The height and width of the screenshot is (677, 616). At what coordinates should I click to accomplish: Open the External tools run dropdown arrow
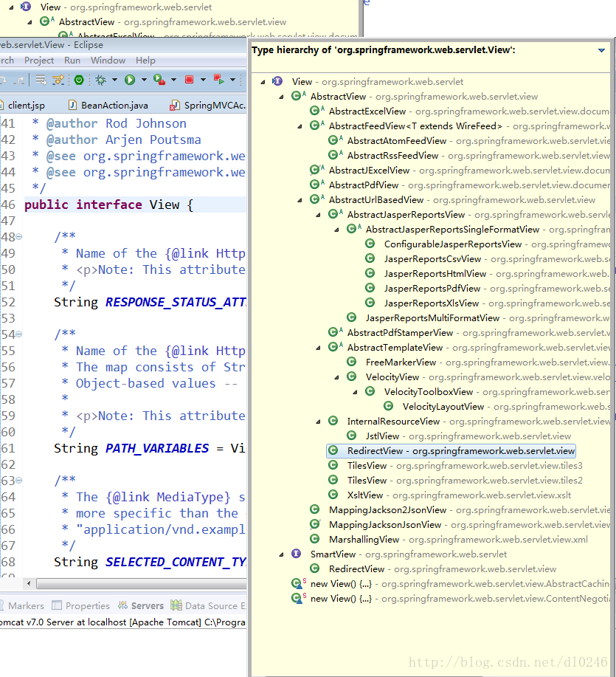pos(173,80)
